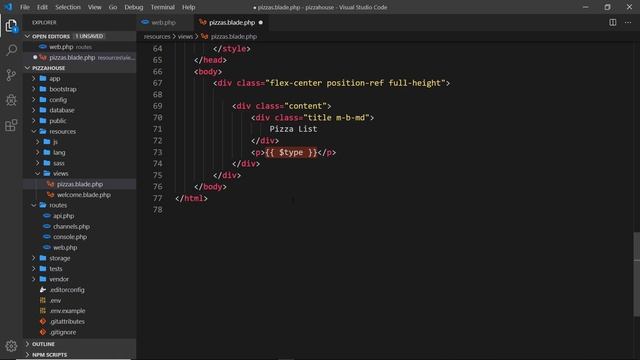
Task: Open the Source Control view icon
Action: [x=11, y=75]
